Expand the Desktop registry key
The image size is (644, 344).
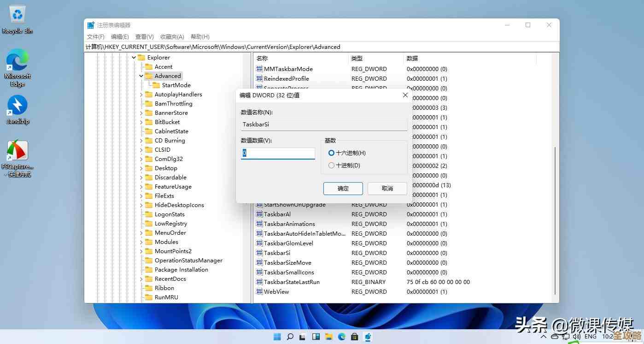(141, 168)
